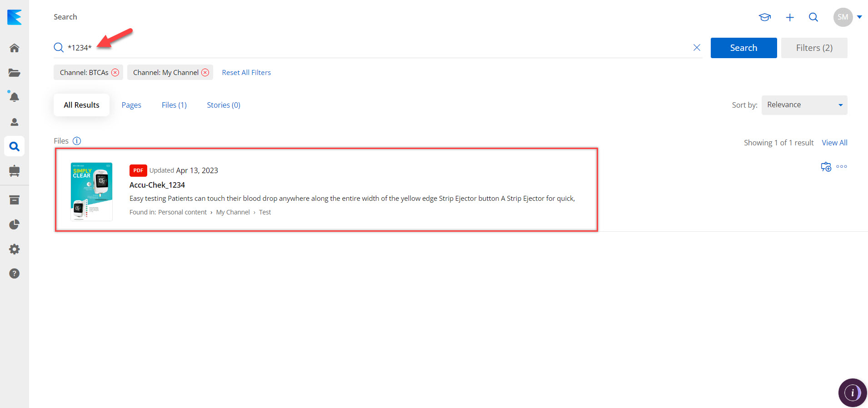This screenshot has width=868, height=408.
Task: Open the presentation board icon in the sidebar
Action: click(x=15, y=171)
